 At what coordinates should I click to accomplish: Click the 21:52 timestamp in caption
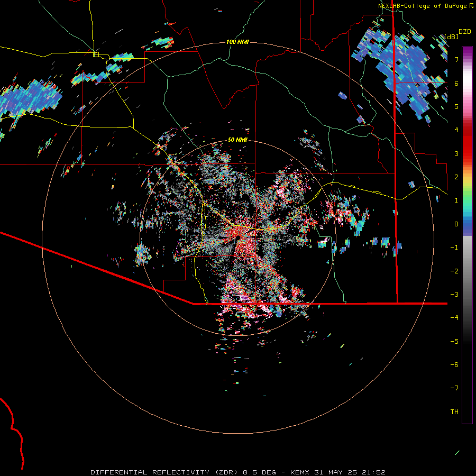click(x=375, y=472)
